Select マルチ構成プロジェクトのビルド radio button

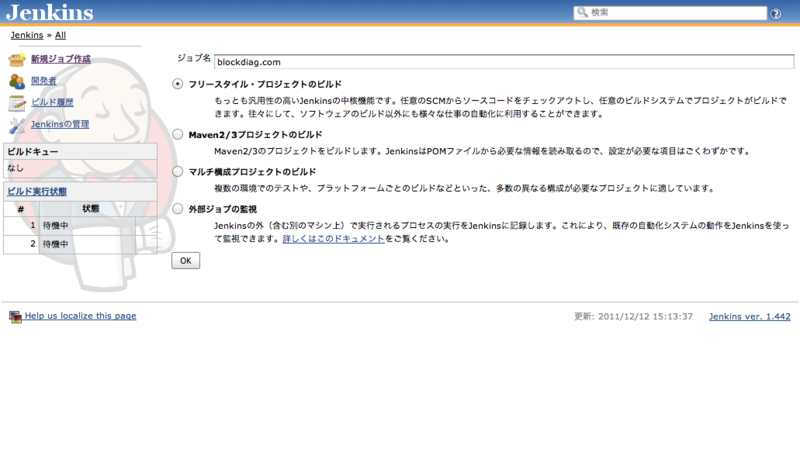178,171
